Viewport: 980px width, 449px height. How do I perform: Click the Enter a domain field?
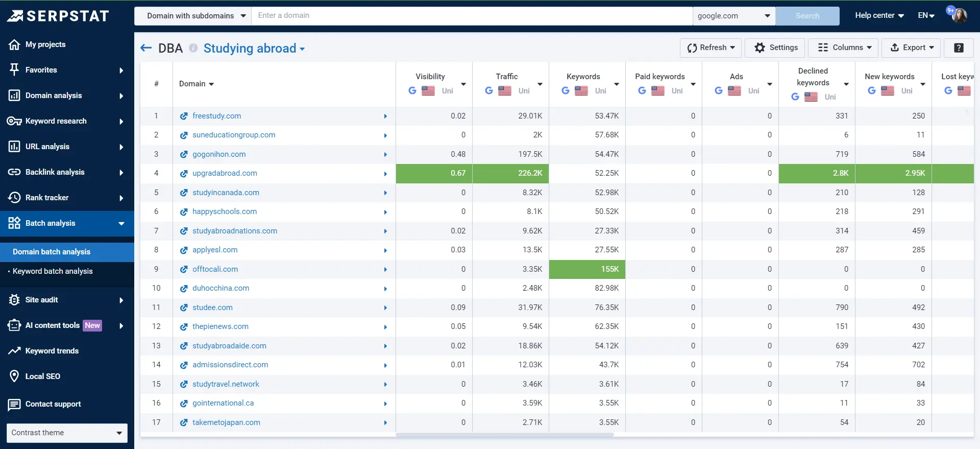pyautogui.click(x=472, y=16)
